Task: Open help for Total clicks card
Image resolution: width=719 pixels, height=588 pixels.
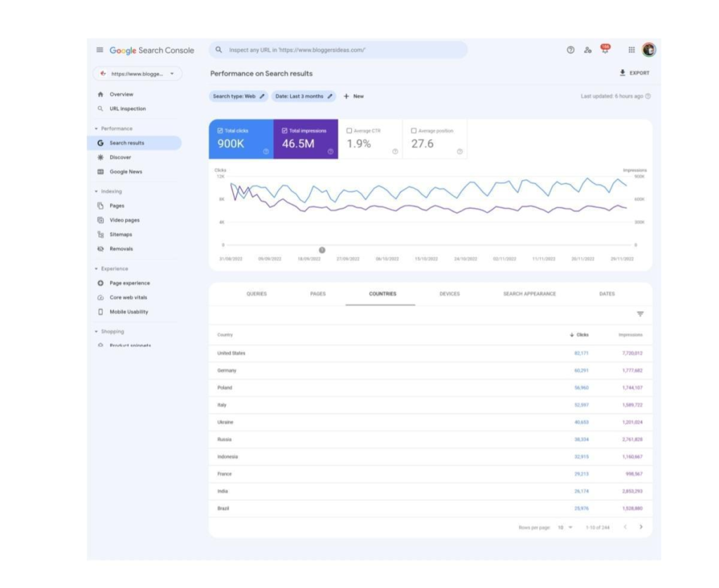Action: (x=266, y=151)
